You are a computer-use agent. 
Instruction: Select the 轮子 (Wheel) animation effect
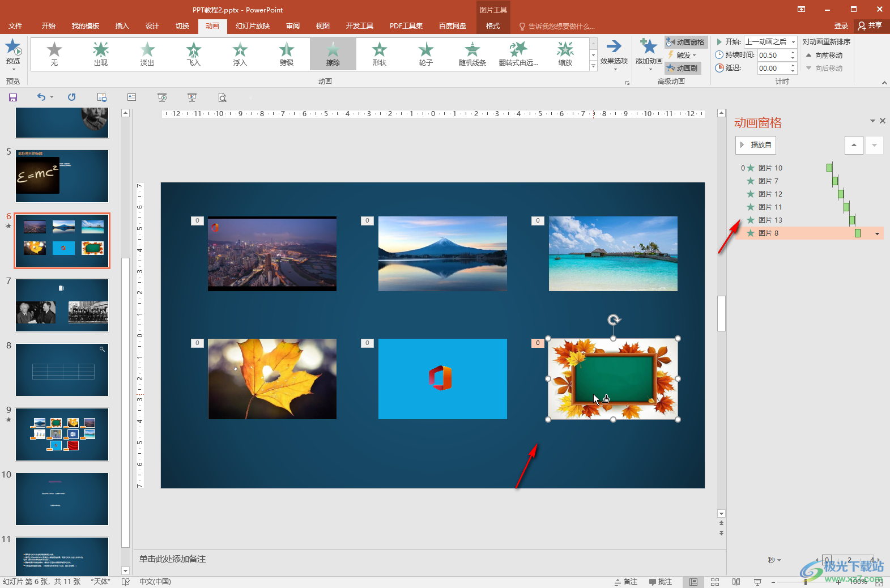pyautogui.click(x=425, y=54)
